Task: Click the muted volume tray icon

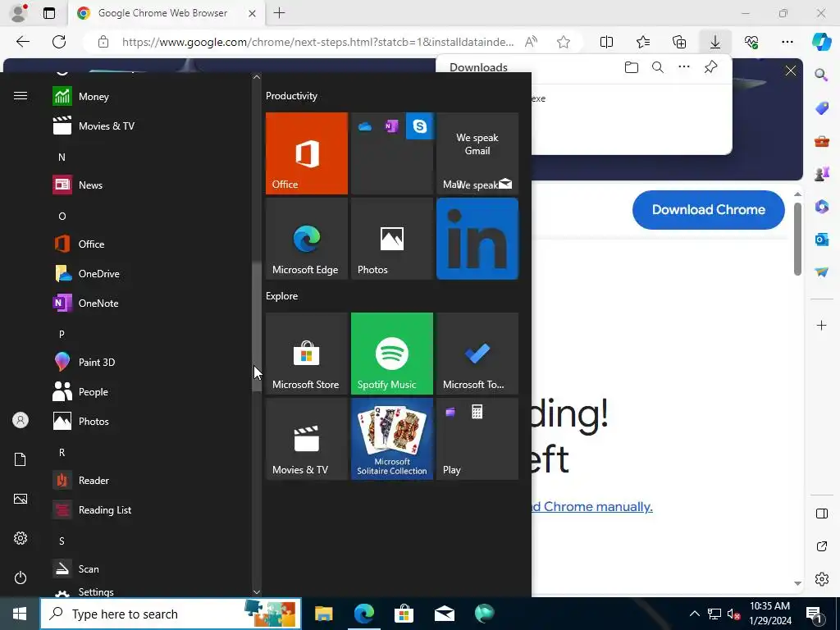Action: (733, 614)
